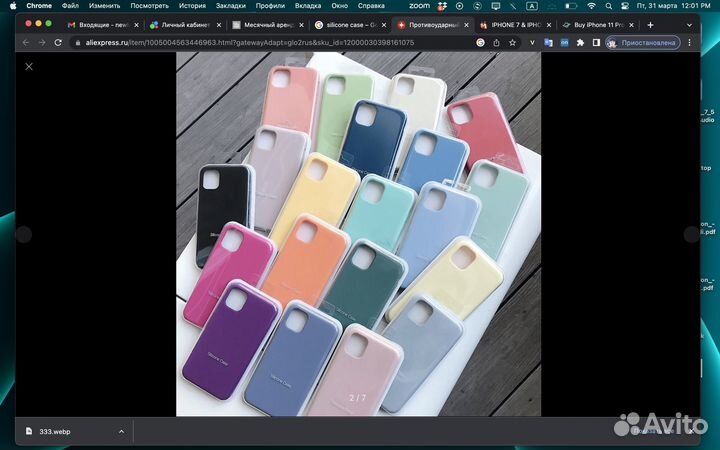Open the V browser extension
The width and height of the screenshot is (720, 450).
click(532, 43)
